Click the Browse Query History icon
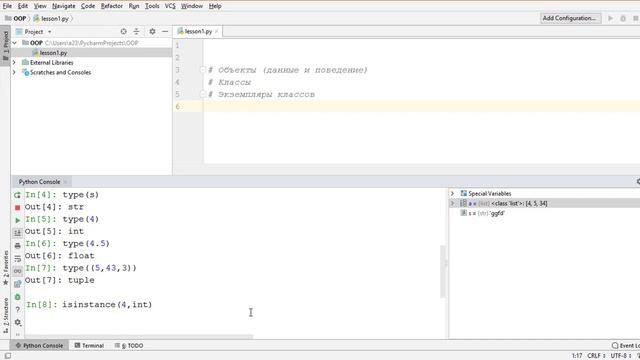This screenshot has width=640, height=360. tap(17, 284)
